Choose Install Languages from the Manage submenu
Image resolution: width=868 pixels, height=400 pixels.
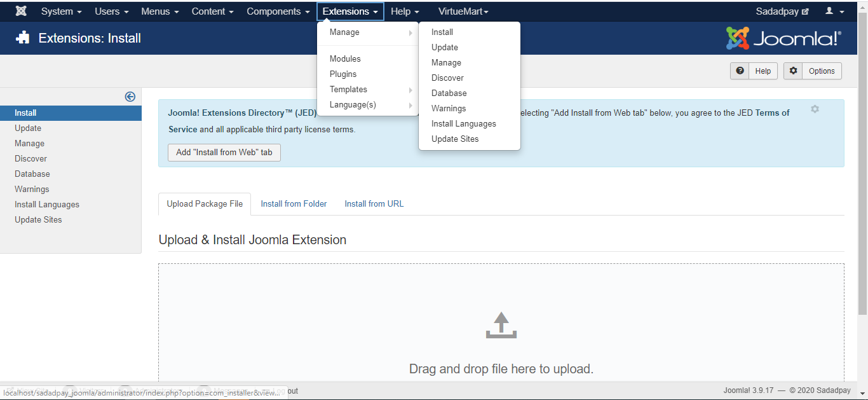[463, 124]
